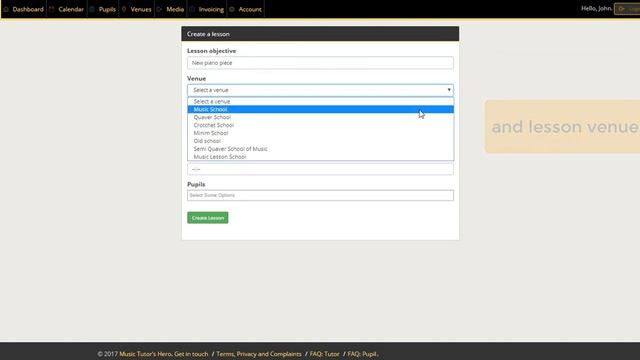Pick Quaver School in the dropdown

click(320, 117)
